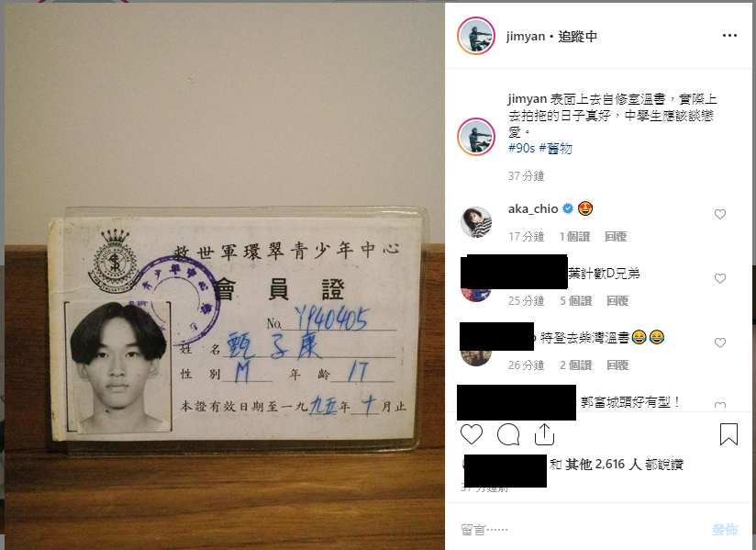Open the #90s hashtag

point(521,148)
